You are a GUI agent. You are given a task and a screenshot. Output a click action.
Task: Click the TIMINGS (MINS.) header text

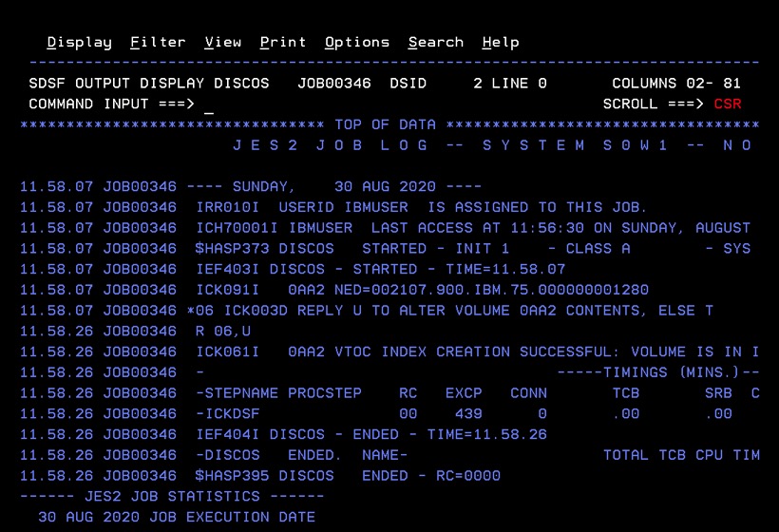tap(658, 372)
